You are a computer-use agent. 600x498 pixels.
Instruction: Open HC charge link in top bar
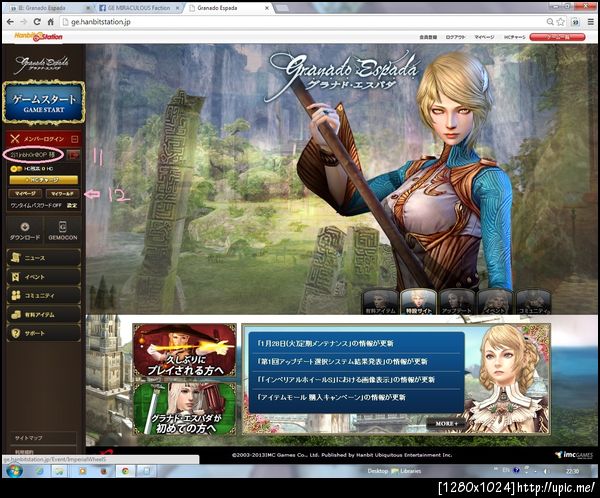click(x=514, y=37)
